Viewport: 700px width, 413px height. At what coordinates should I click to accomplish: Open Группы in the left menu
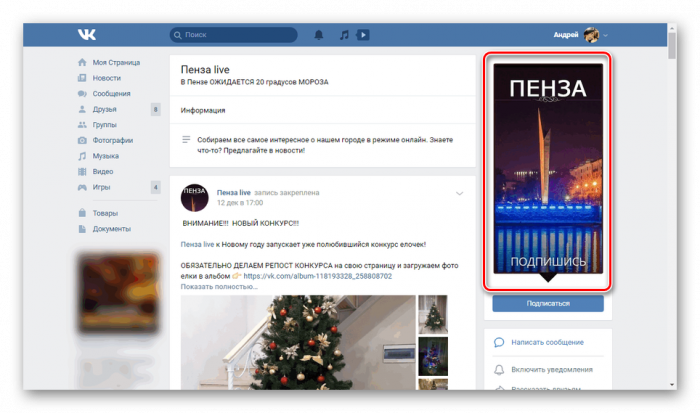[104, 125]
